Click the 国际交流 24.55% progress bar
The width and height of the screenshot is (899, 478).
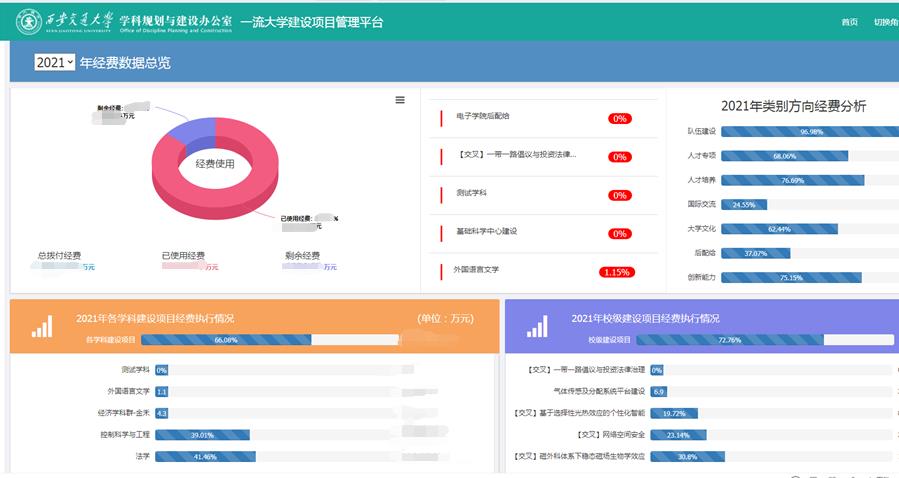click(x=744, y=204)
